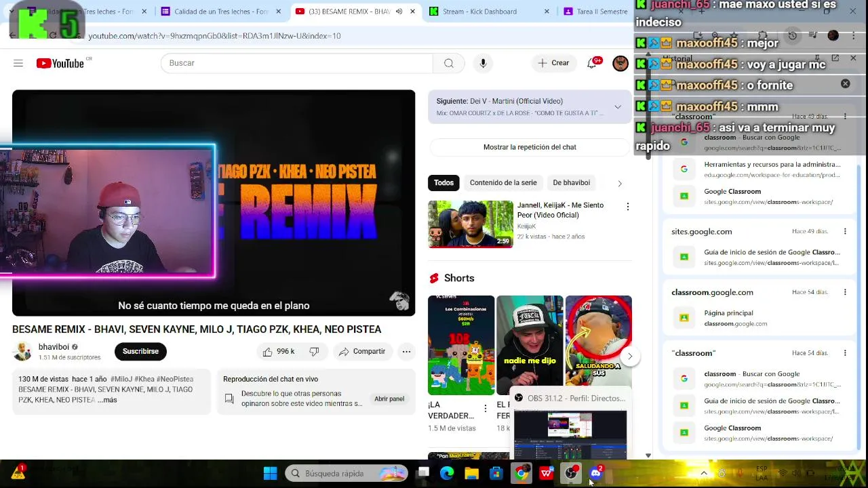Open the OBS 31.1.2 preview thumbnail
Screen dimensions: 868x488
click(x=570, y=434)
